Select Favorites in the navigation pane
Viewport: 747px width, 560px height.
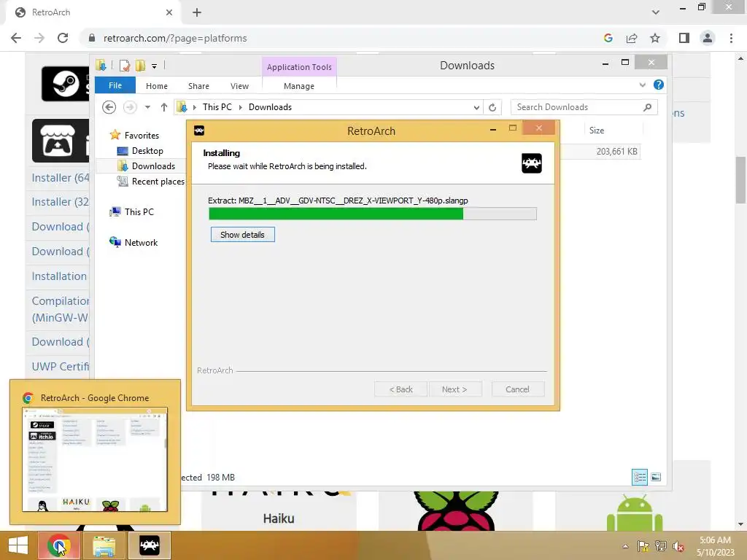(x=142, y=135)
